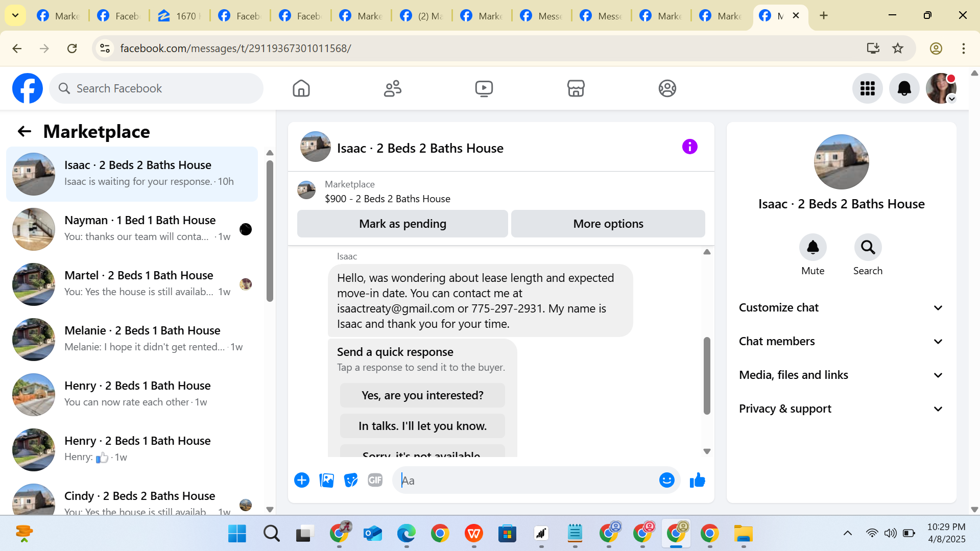Open more actions plus icon in composer
The height and width of the screenshot is (551, 980).
pos(302,480)
